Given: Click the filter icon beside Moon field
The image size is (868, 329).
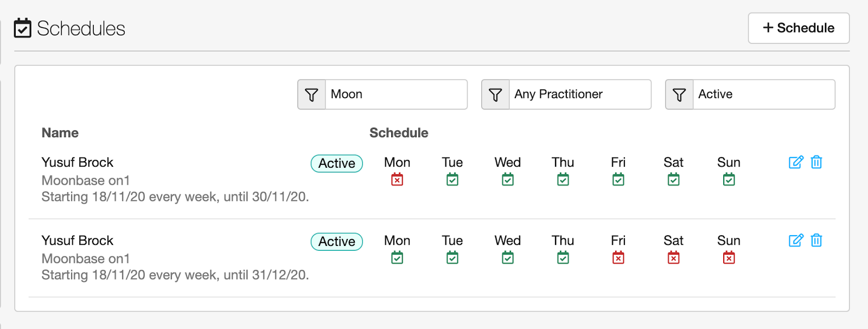Looking at the screenshot, I should click(x=311, y=95).
